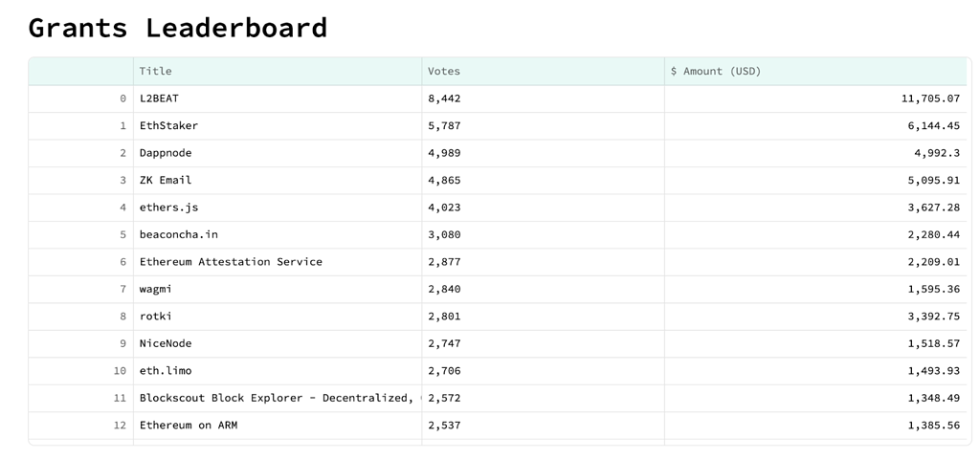The image size is (980, 459).
Task: Select the L2BEAT title cell
Action: pyautogui.click(x=159, y=98)
